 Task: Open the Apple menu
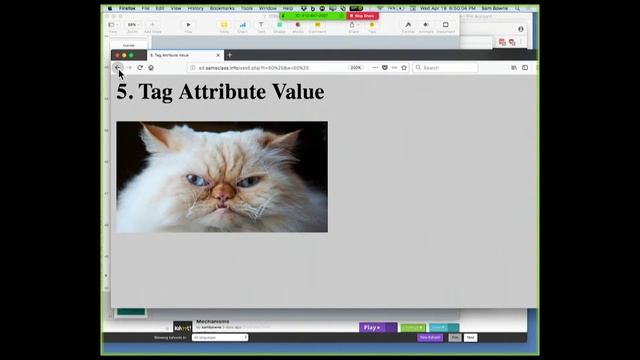point(110,8)
